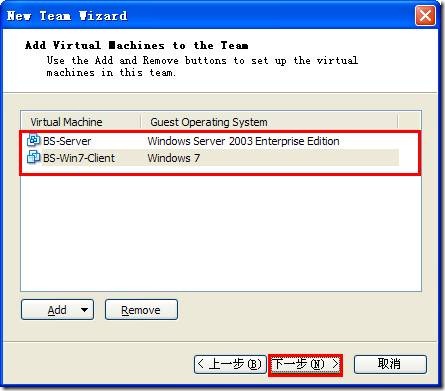Click Windows Server 2003 Enterprise Edition cell

243,141
